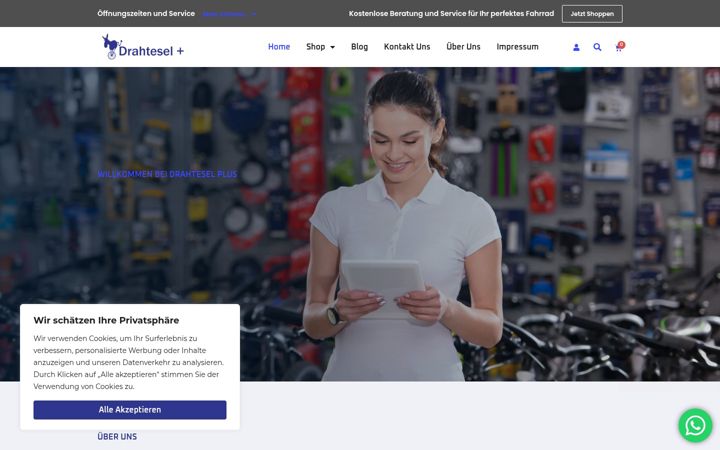Open the WhatsApp chat bubble
The image size is (720, 450).
[695, 426]
